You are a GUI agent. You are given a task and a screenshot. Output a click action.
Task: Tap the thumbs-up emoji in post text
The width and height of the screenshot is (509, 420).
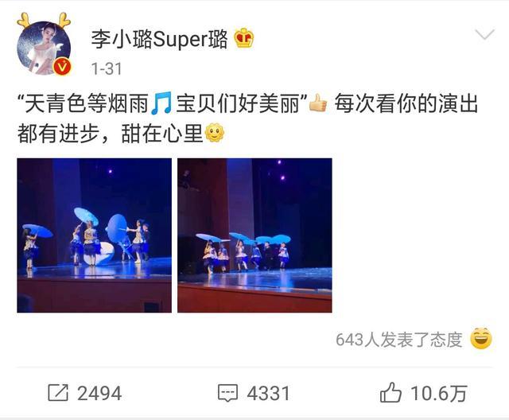coord(318,103)
